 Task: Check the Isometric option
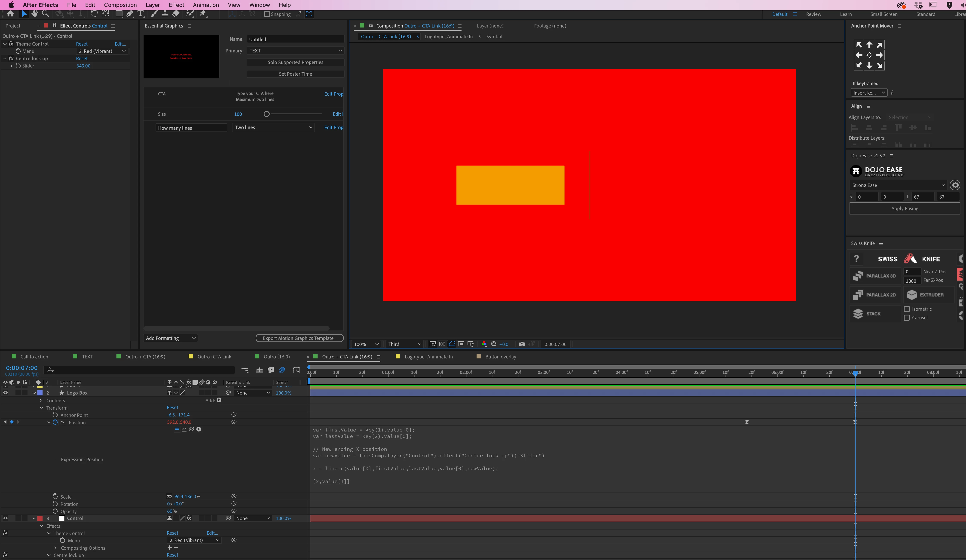tap(906, 309)
